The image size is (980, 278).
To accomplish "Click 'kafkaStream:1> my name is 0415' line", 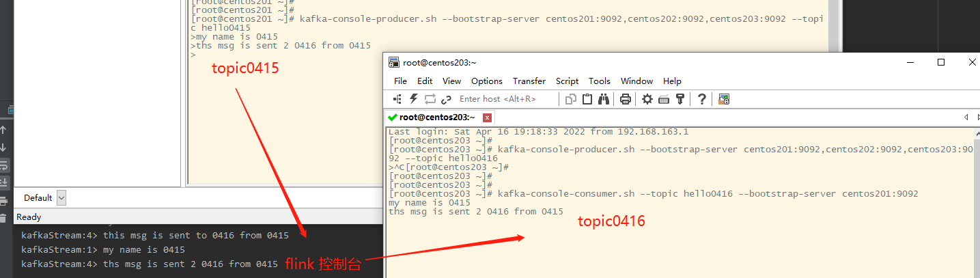I will point(103,250).
